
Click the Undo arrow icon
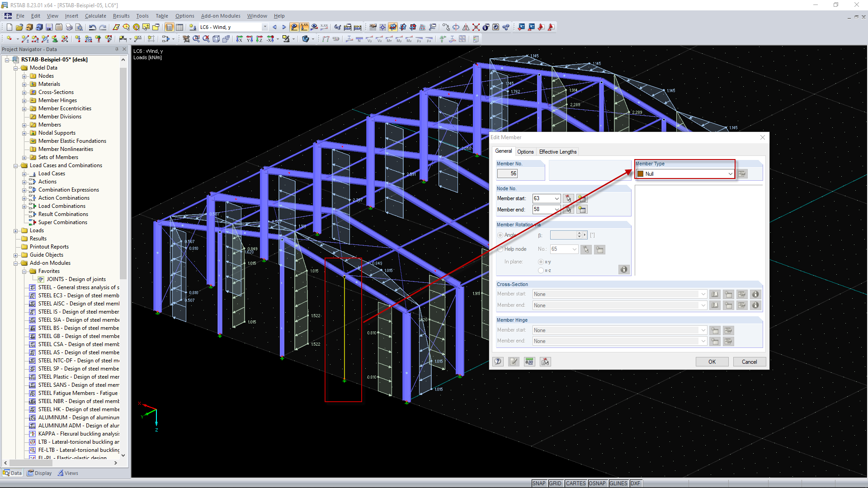(x=92, y=27)
